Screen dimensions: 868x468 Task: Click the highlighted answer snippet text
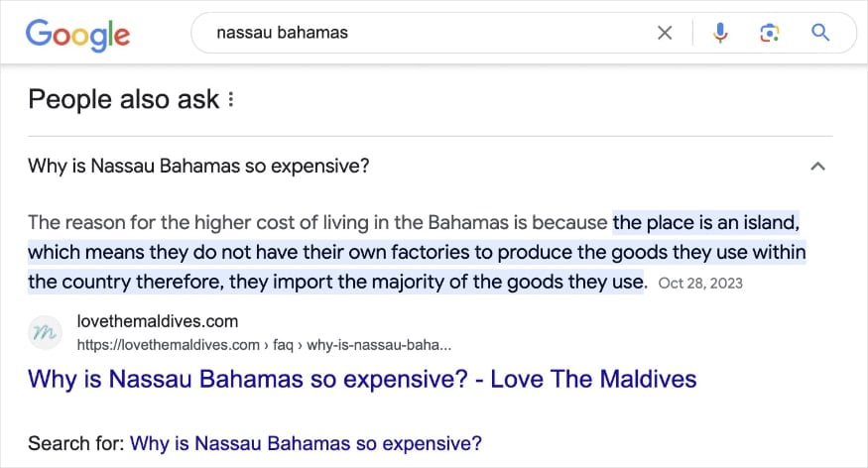point(417,252)
